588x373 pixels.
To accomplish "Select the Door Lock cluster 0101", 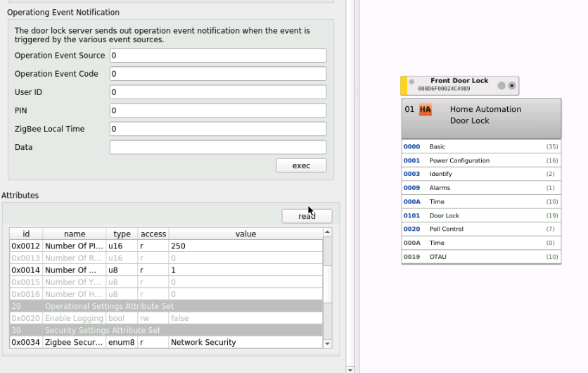I will (481, 216).
